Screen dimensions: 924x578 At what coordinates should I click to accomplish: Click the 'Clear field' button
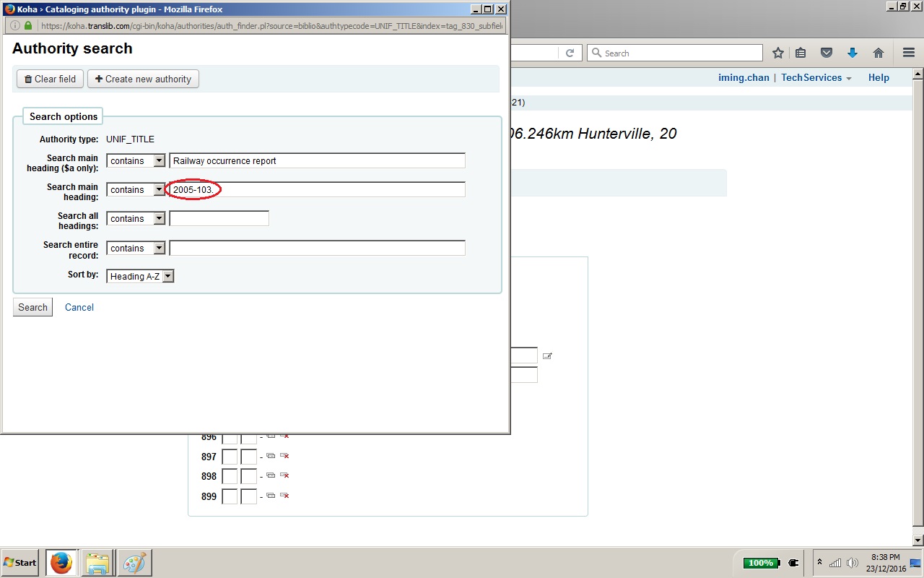point(50,79)
